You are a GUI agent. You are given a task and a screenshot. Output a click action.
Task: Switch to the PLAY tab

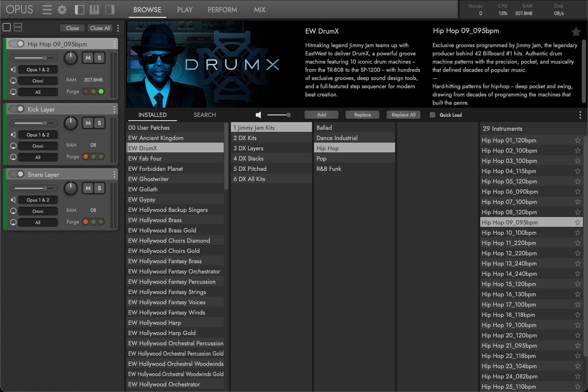pos(185,10)
